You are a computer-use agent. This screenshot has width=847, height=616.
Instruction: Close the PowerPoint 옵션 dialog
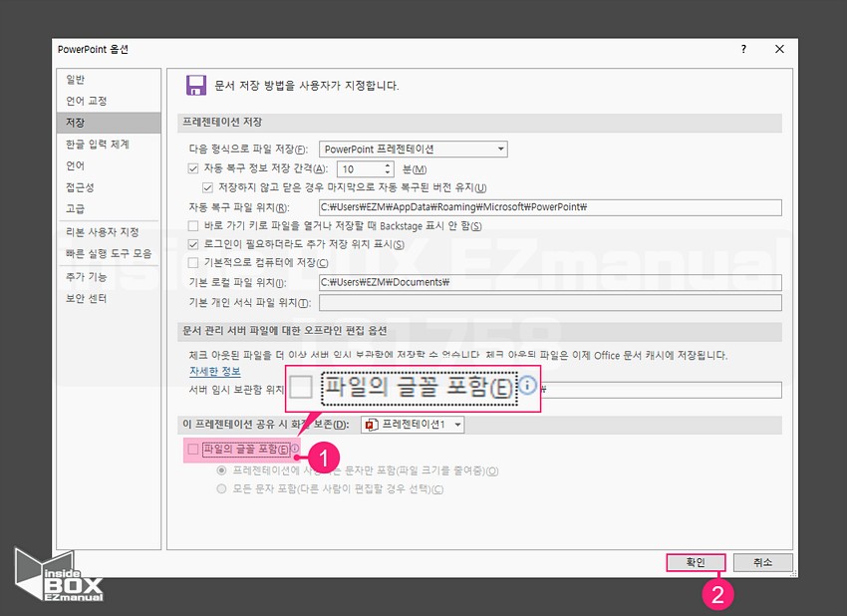pos(779,49)
